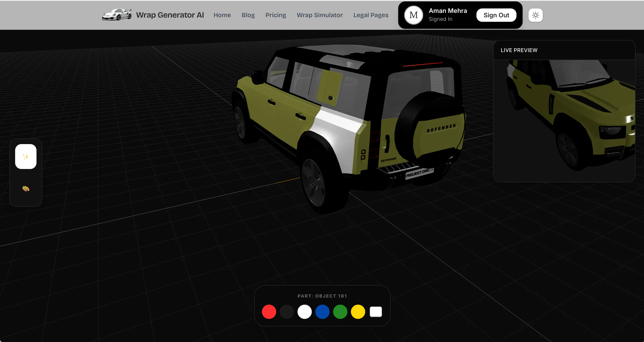Select the paint palette color tool
Image resolution: width=644 pixels, height=342 pixels.
tap(26, 189)
